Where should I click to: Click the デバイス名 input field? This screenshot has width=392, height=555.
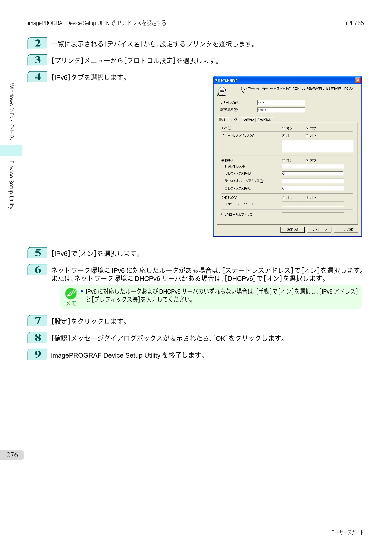pos(281,102)
